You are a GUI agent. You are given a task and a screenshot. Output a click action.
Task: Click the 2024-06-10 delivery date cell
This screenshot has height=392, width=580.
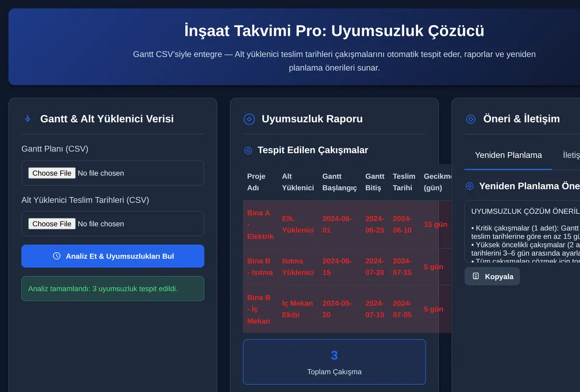pos(404,224)
